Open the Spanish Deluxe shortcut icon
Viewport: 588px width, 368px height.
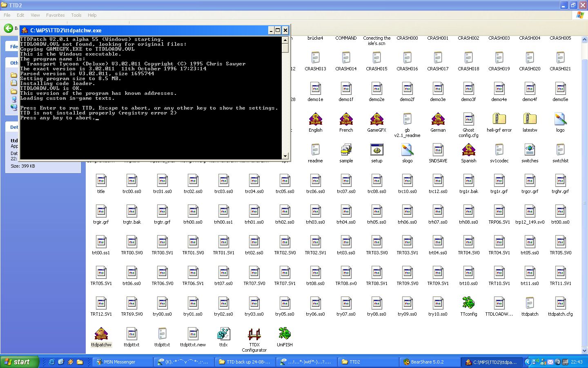[x=468, y=150]
